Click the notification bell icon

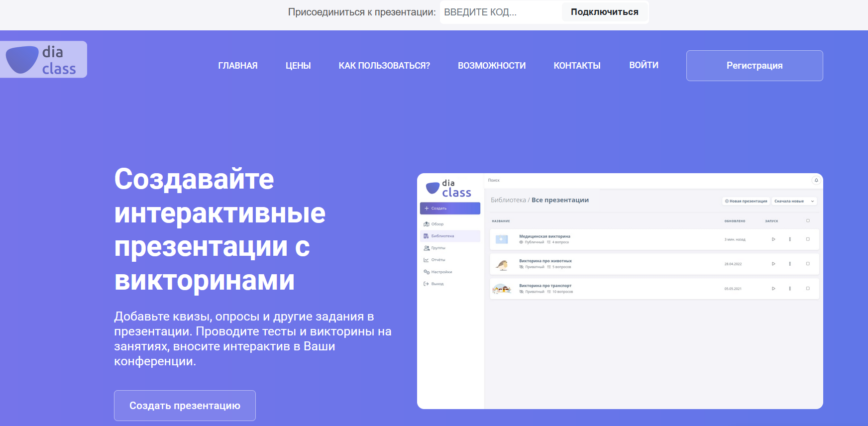816,180
